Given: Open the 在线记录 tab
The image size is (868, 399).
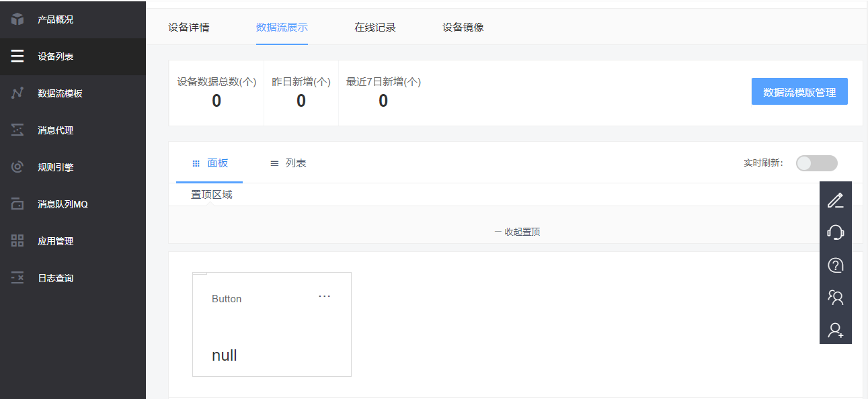Looking at the screenshot, I should [x=375, y=28].
